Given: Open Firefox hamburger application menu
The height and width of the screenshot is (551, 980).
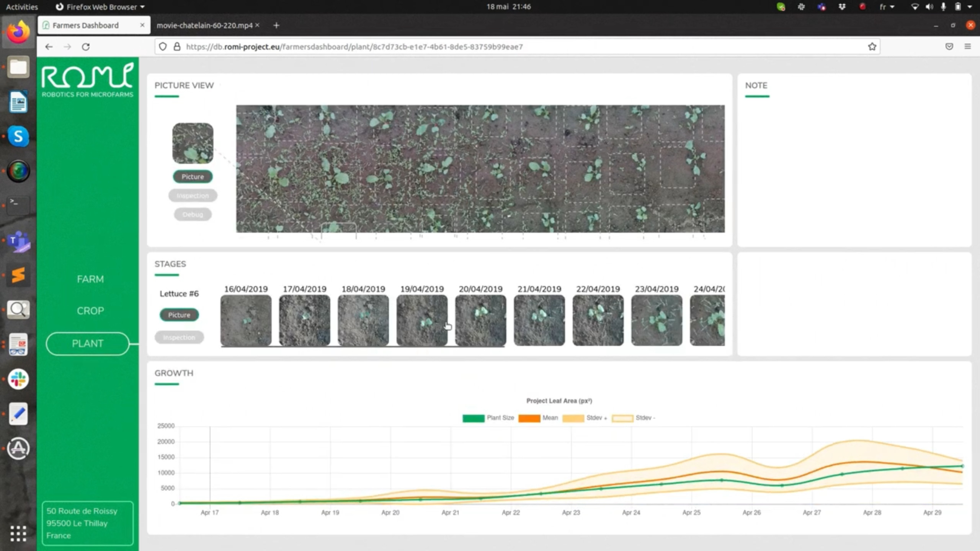Looking at the screenshot, I should 967,47.
